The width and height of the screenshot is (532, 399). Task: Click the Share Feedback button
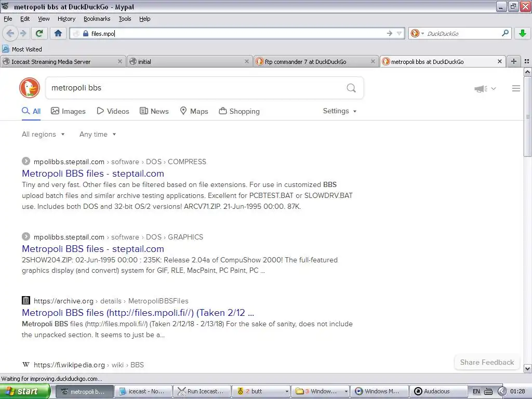click(487, 362)
